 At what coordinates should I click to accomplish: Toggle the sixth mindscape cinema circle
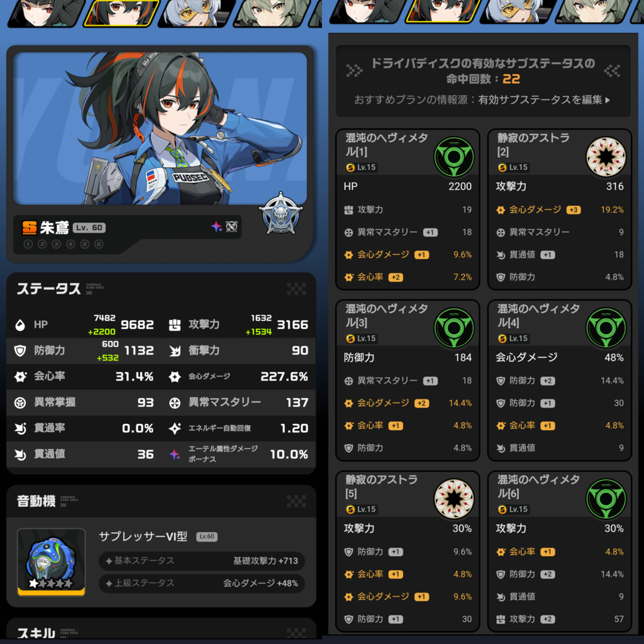tap(99, 245)
